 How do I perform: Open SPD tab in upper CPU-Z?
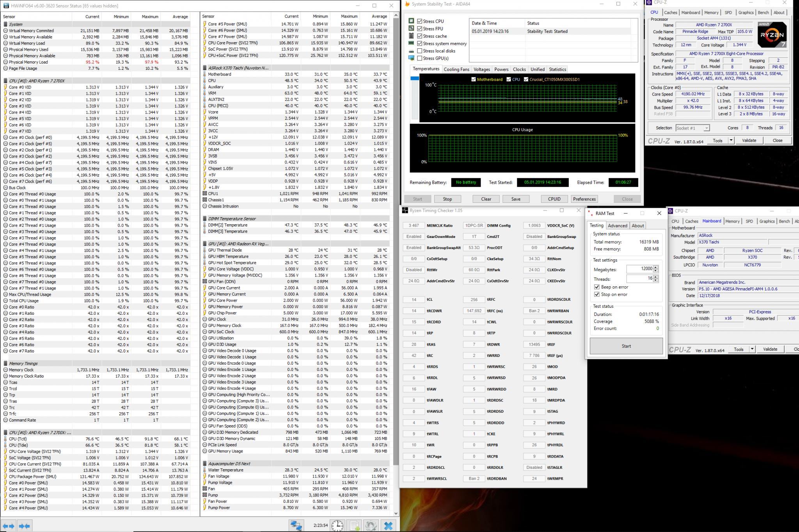pos(728,12)
